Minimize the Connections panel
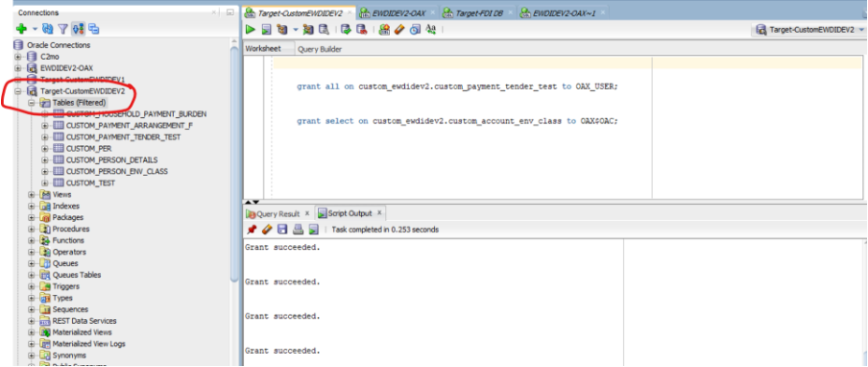 [230, 12]
